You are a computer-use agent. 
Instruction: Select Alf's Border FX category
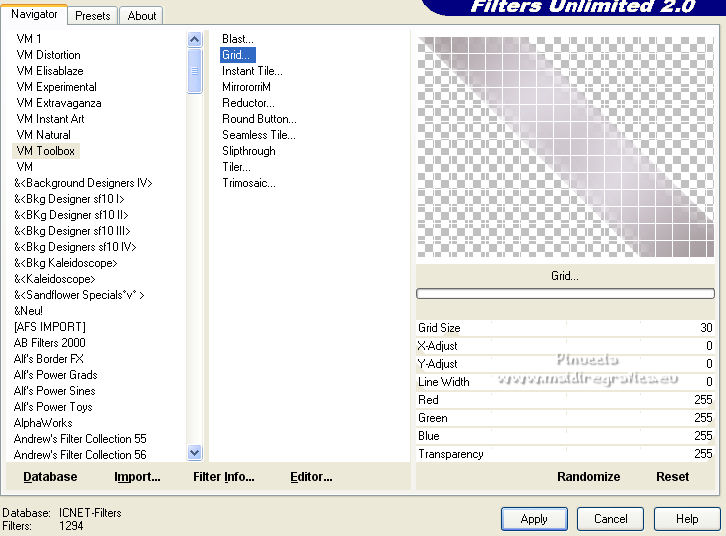49,359
